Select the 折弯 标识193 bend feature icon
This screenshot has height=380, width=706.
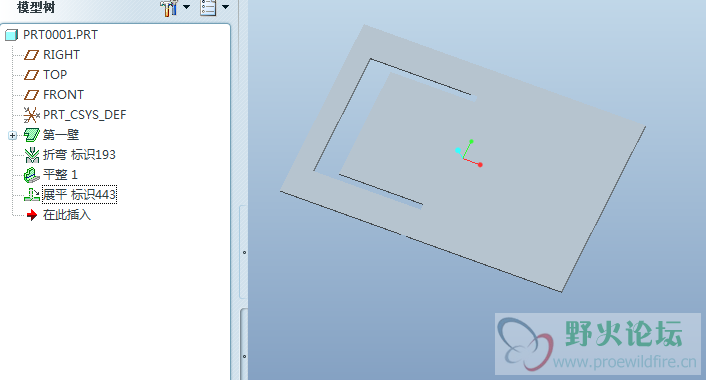[32, 155]
